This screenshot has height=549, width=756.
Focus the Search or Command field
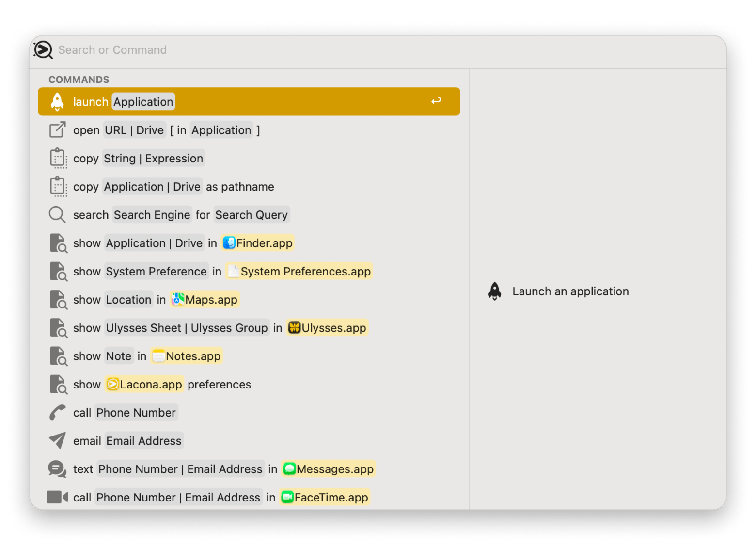click(378, 50)
